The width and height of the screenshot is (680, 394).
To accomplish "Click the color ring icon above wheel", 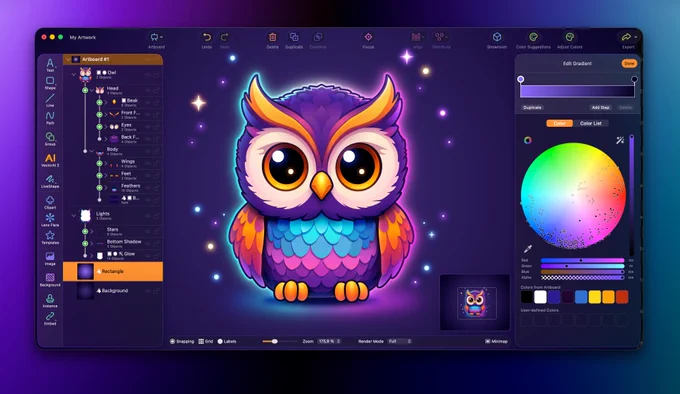I will (x=528, y=140).
